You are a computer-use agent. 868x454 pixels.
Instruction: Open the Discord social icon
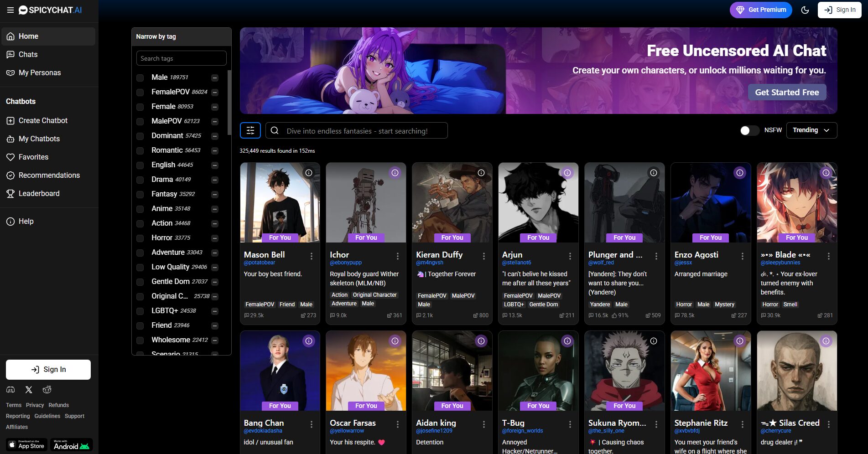coord(10,390)
